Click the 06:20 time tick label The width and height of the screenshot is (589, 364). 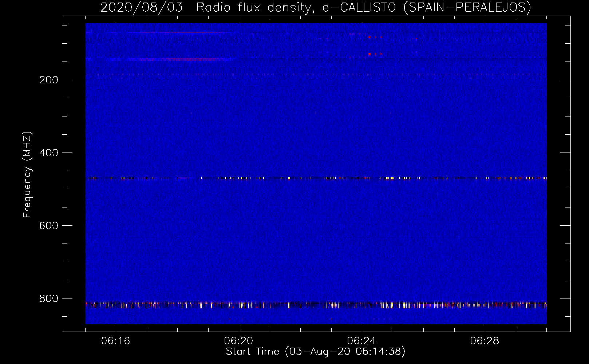point(239,341)
